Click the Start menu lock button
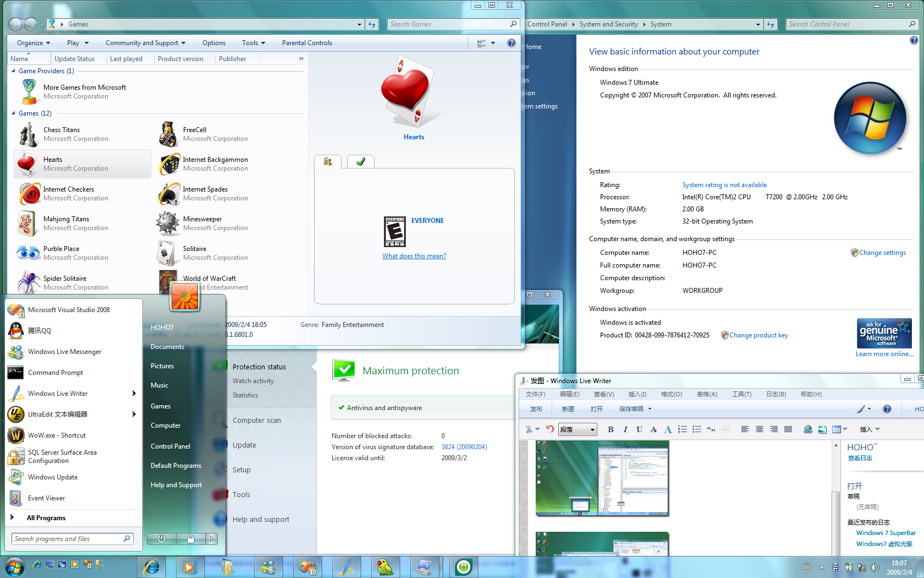 [190, 539]
